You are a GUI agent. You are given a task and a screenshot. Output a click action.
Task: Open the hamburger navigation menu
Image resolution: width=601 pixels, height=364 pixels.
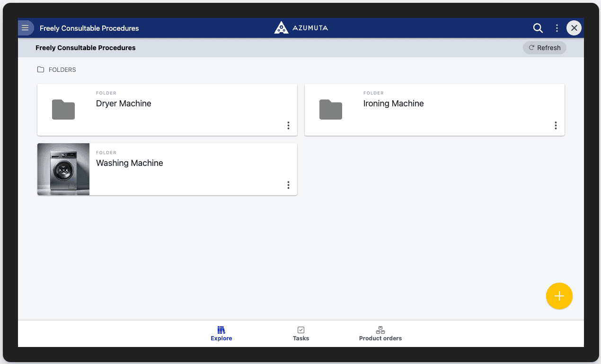pos(26,28)
